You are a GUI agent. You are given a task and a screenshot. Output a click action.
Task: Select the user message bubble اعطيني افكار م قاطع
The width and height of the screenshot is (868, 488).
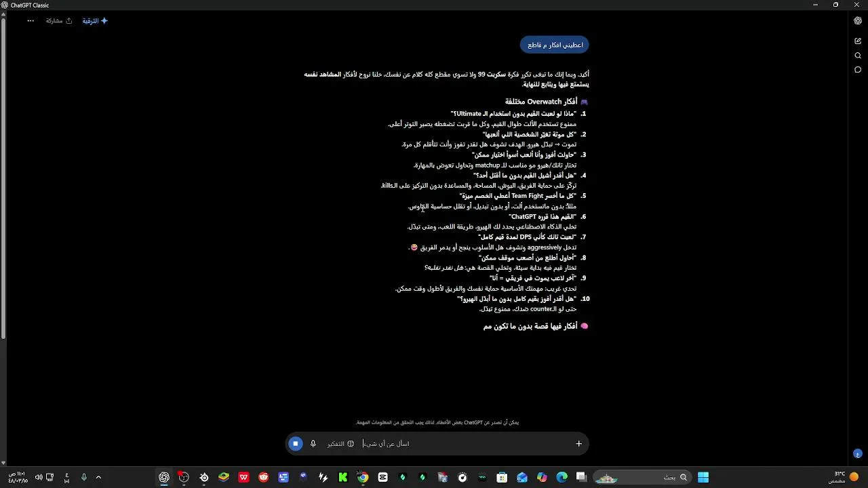(x=555, y=45)
